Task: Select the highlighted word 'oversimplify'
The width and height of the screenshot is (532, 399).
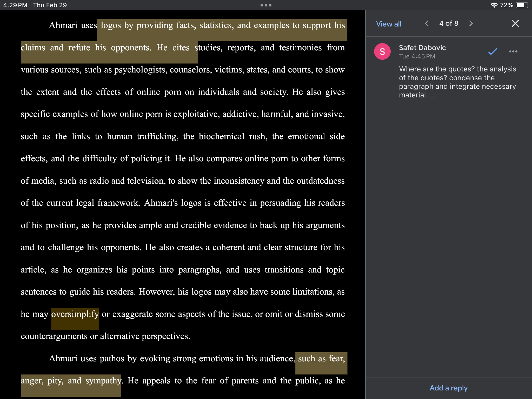Action: [75, 314]
